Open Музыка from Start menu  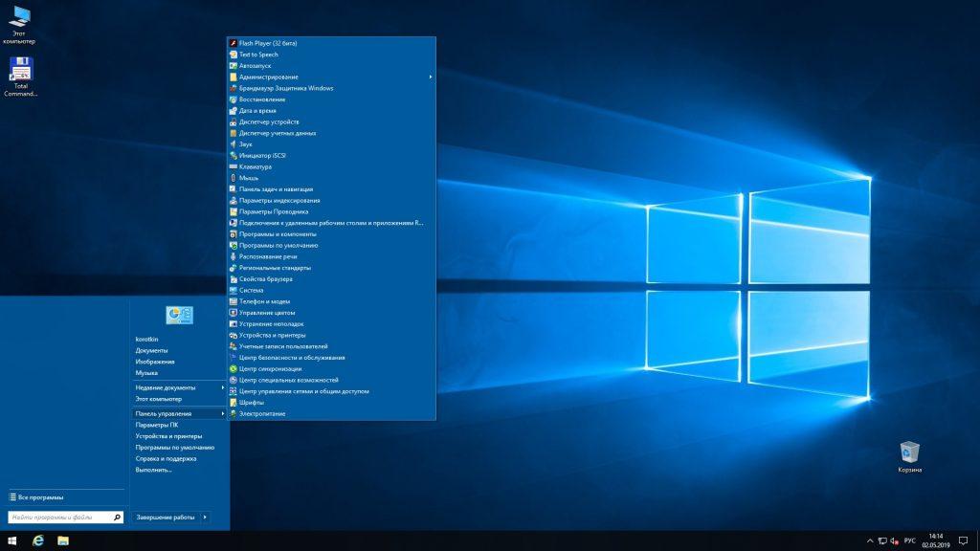pos(146,373)
